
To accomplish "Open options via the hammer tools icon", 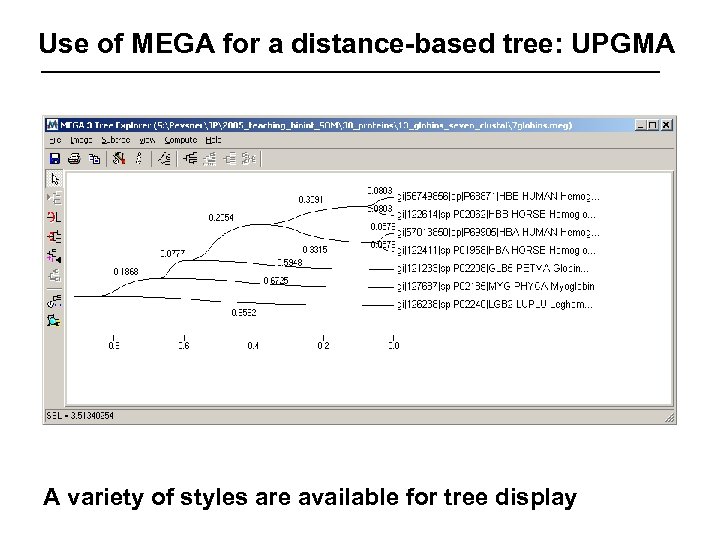I will coord(119,159).
